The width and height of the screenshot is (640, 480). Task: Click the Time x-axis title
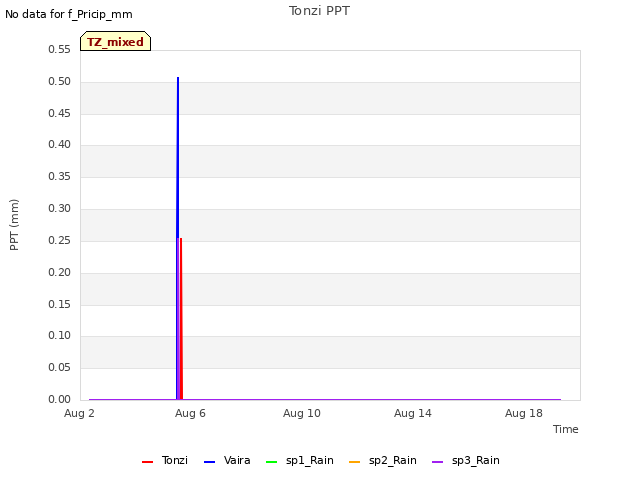tap(566, 429)
